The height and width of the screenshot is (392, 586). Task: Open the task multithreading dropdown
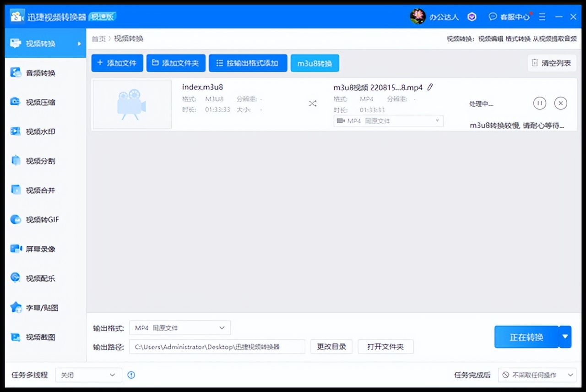[x=88, y=375]
